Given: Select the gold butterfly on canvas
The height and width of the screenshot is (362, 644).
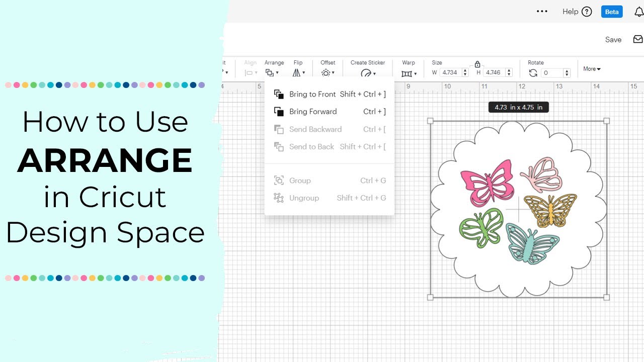Looking at the screenshot, I should (550, 210).
